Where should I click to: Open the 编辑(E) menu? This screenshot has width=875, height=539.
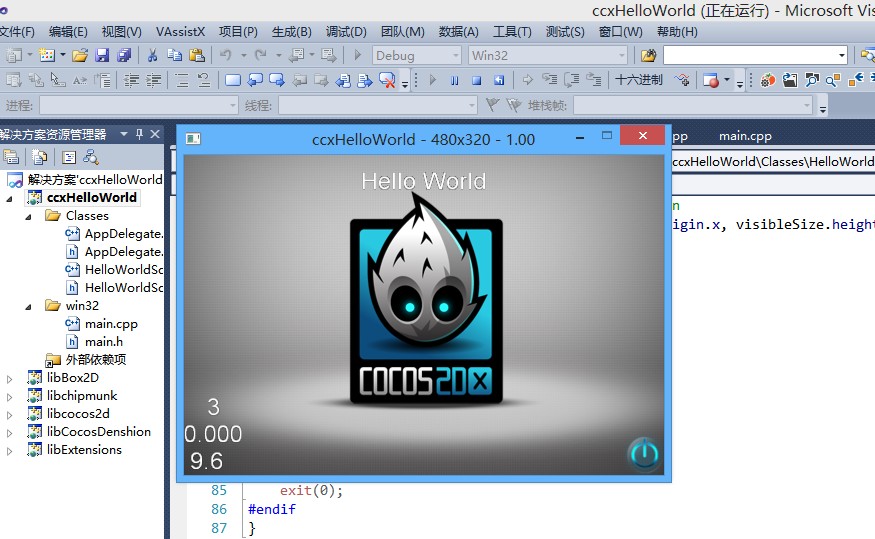pyautogui.click(x=68, y=32)
